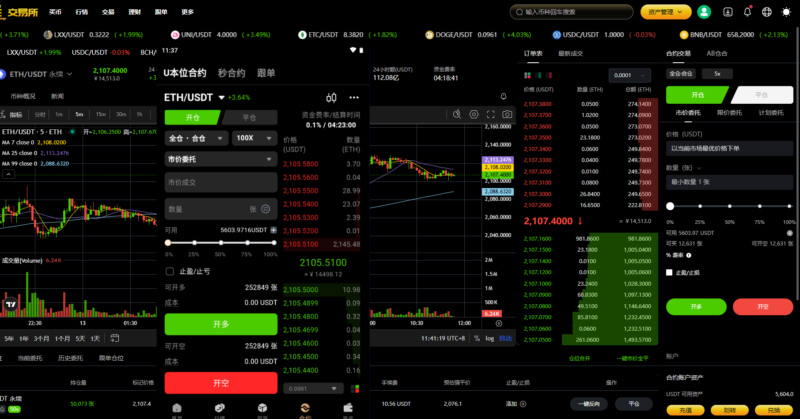Expand the 100X leverage dropdown
800x419 pixels.
(254, 138)
